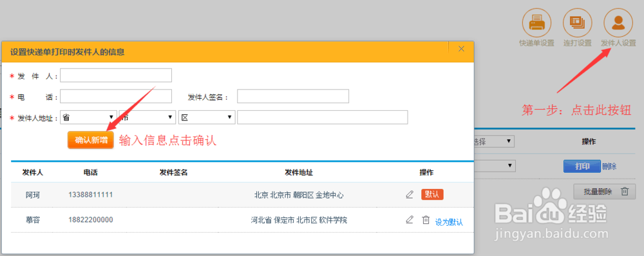
Task: Expand the 省 province dropdown
Action: click(x=89, y=117)
